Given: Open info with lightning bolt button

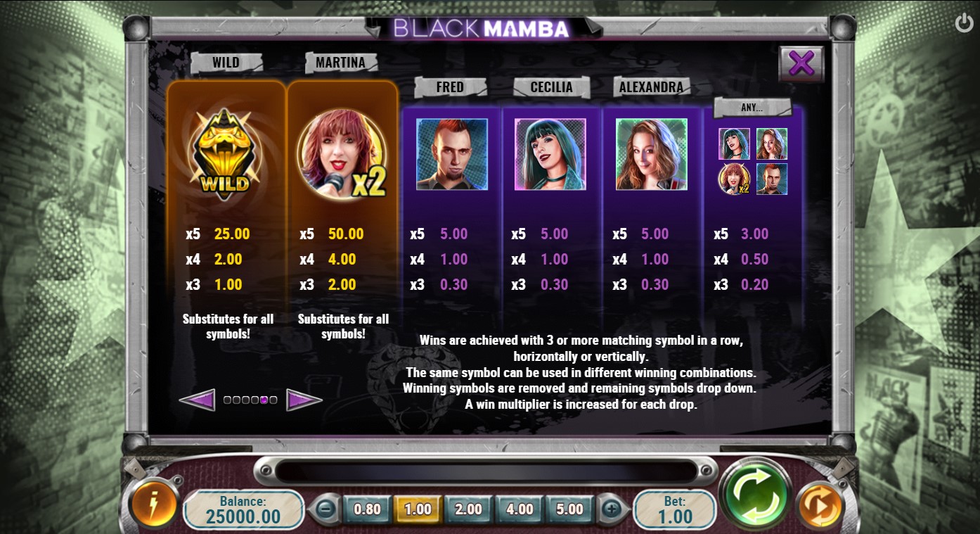Looking at the screenshot, I should [153, 504].
